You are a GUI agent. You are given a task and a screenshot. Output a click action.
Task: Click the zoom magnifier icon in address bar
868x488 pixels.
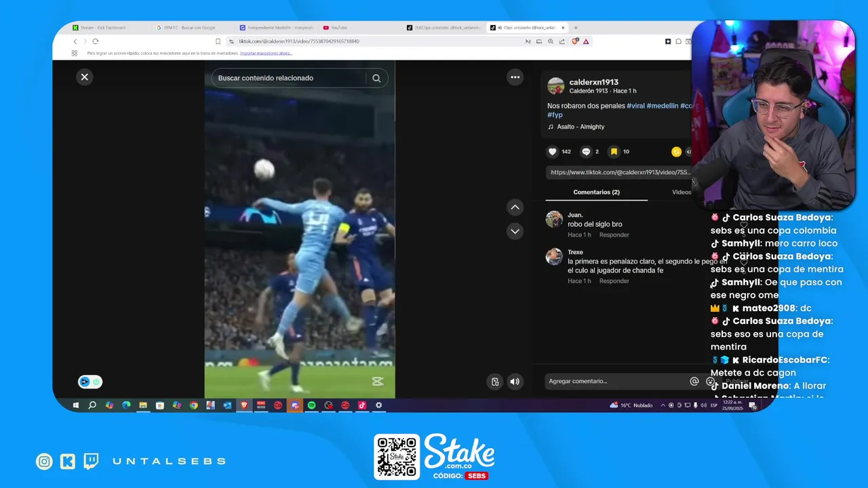point(550,41)
